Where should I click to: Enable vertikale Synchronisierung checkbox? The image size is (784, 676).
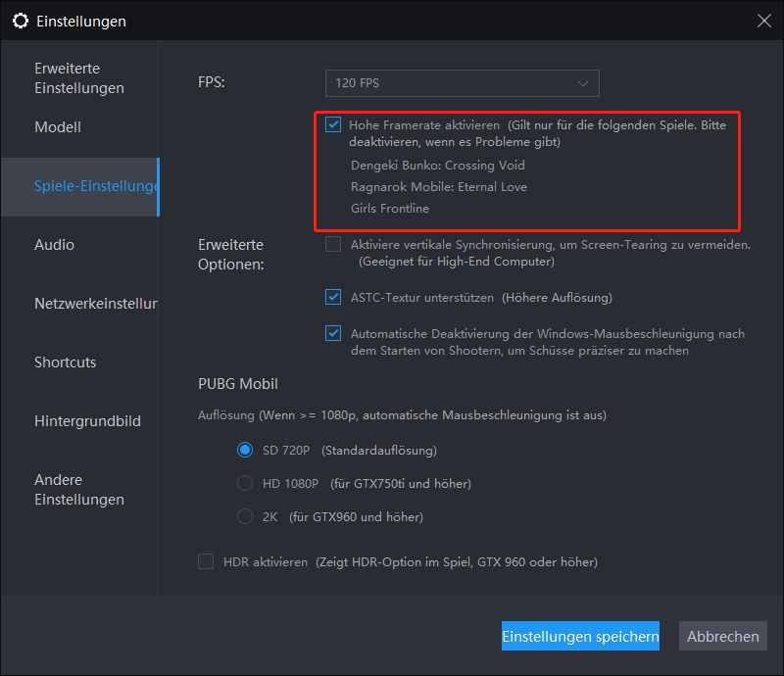[x=333, y=245]
